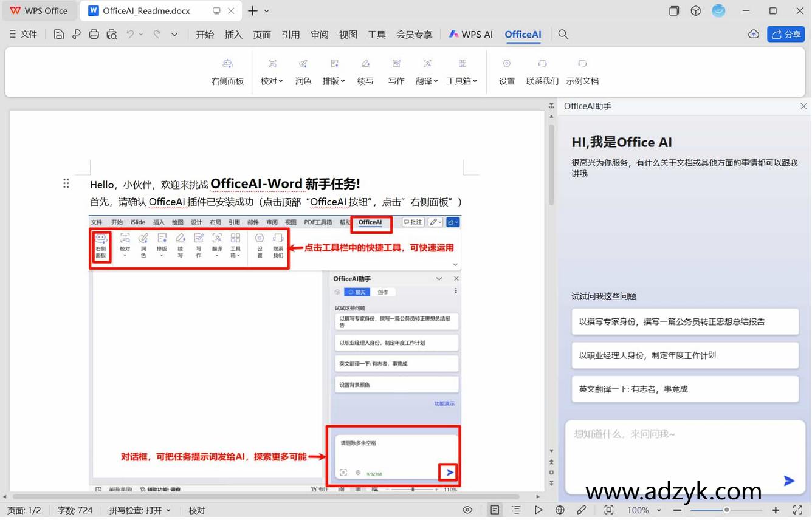Switch to page layout view
Screen dimensions: 812x520
pos(495,510)
